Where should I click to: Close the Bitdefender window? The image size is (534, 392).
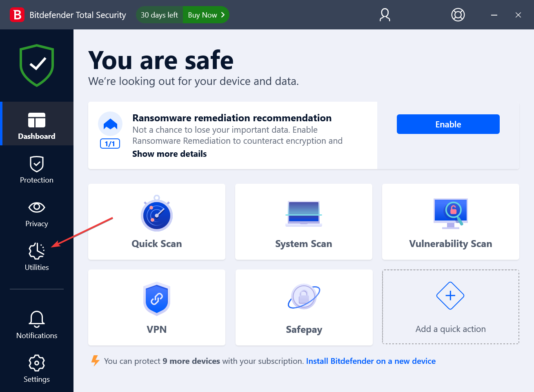point(518,15)
